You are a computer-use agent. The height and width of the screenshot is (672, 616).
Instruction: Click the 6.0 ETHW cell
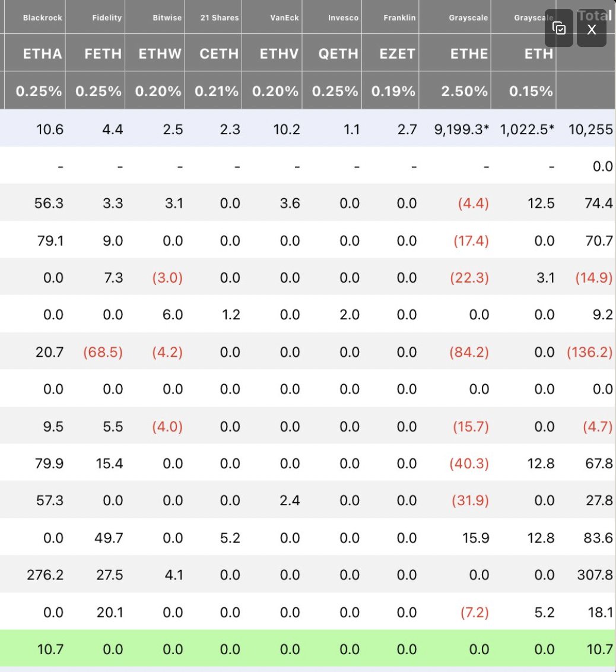pos(173,315)
